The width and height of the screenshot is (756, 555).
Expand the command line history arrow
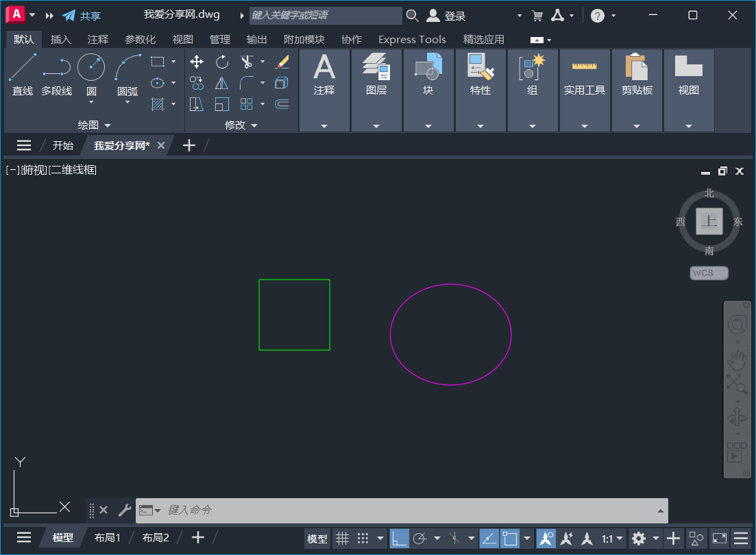click(660, 510)
